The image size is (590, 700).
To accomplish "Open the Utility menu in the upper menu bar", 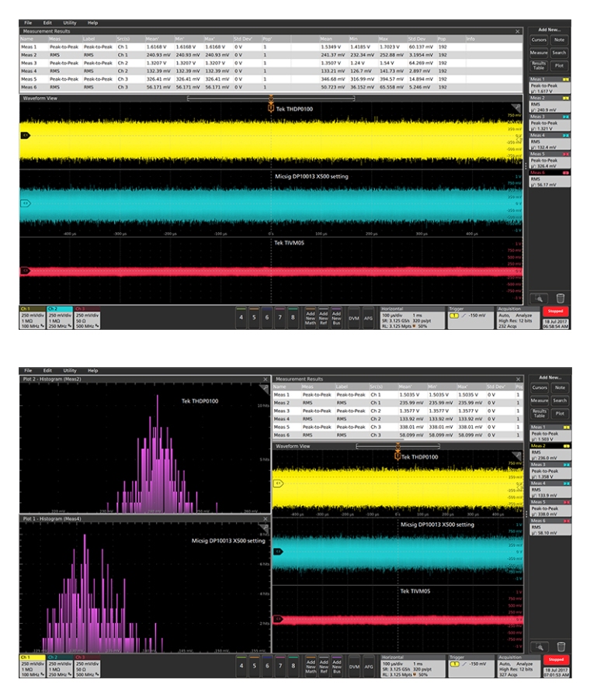I will (70, 23).
